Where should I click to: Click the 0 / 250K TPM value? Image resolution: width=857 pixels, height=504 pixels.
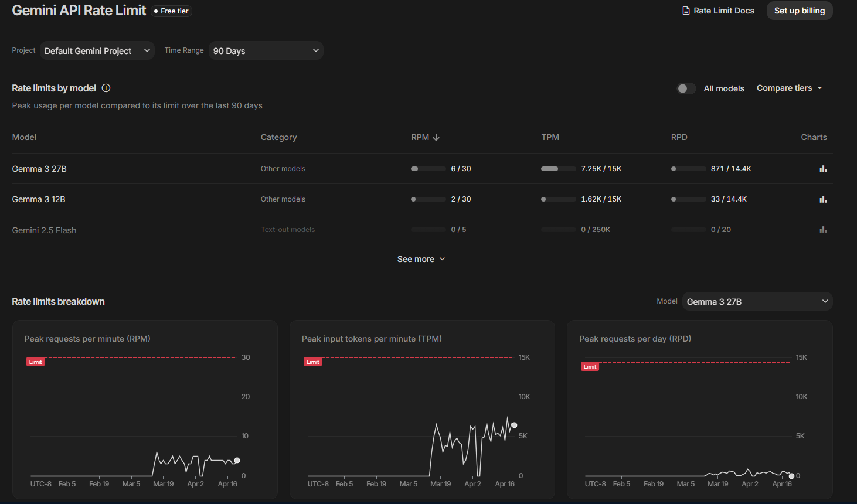(x=596, y=230)
